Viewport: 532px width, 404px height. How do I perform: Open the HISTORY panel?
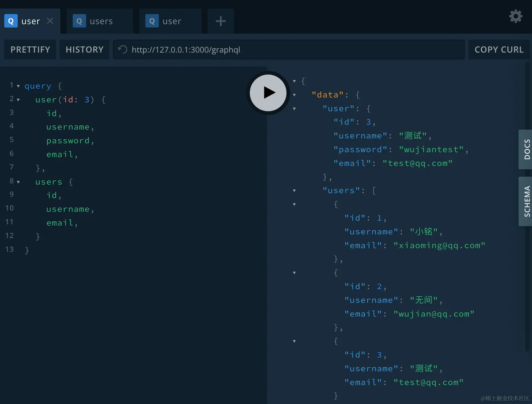[x=85, y=50]
